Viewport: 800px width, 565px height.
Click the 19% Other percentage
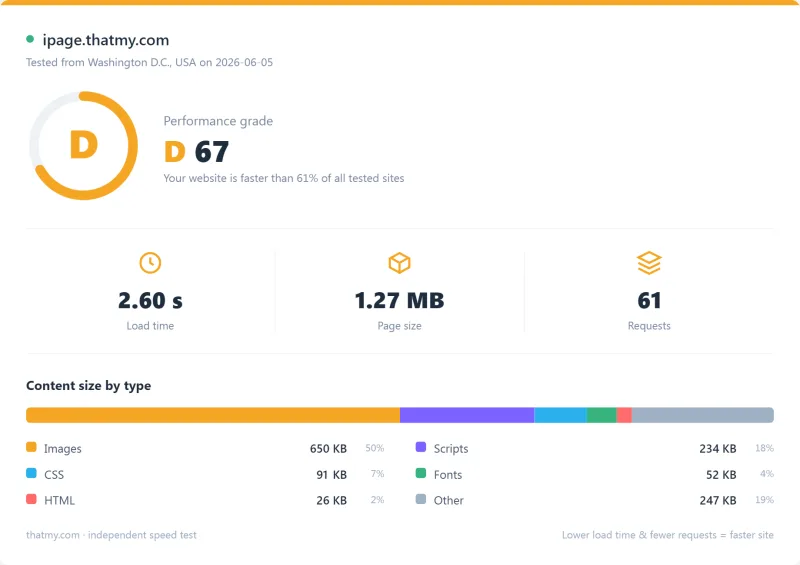coord(764,500)
